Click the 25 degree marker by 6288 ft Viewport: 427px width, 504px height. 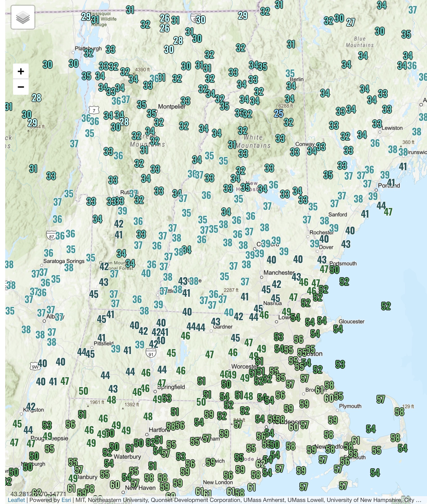tap(279, 114)
